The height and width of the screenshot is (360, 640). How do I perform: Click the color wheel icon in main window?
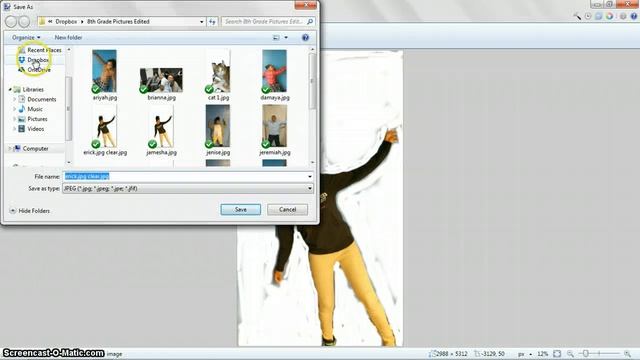(609, 16)
